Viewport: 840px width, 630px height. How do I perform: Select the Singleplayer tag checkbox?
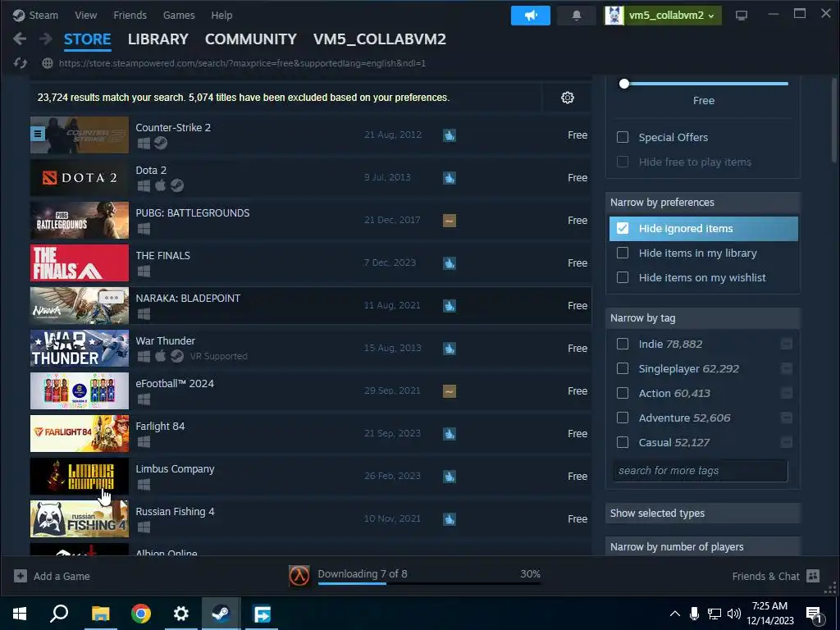(623, 368)
